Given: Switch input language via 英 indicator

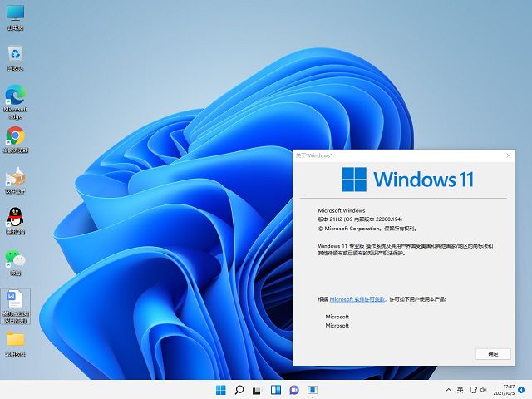Looking at the screenshot, I should click(461, 389).
